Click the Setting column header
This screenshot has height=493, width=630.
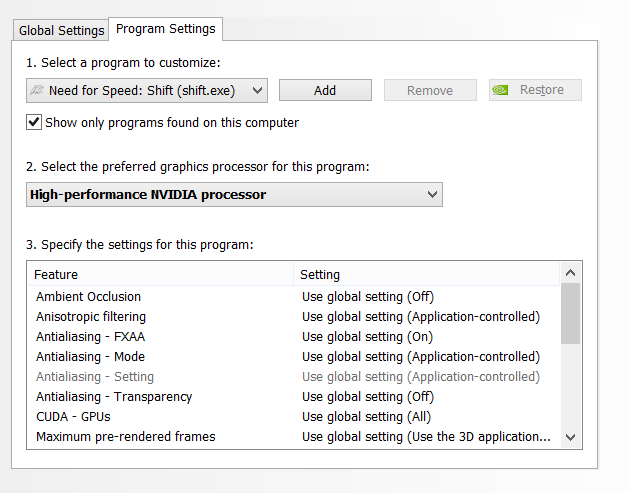(x=426, y=274)
